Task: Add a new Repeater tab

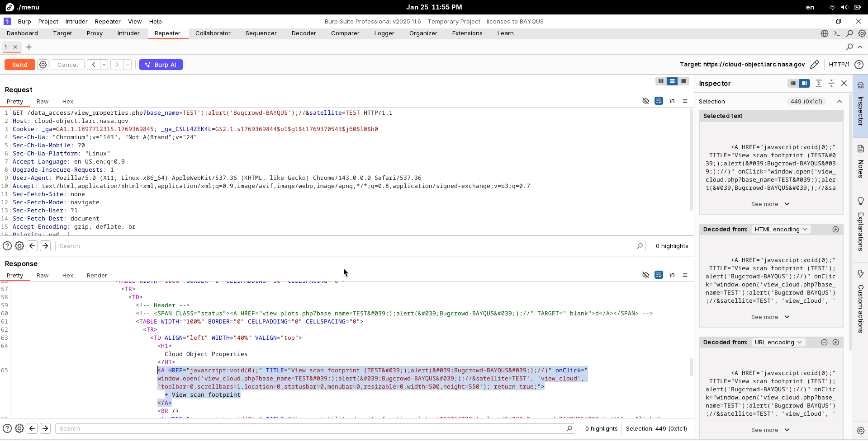Action: coord(29,47)
